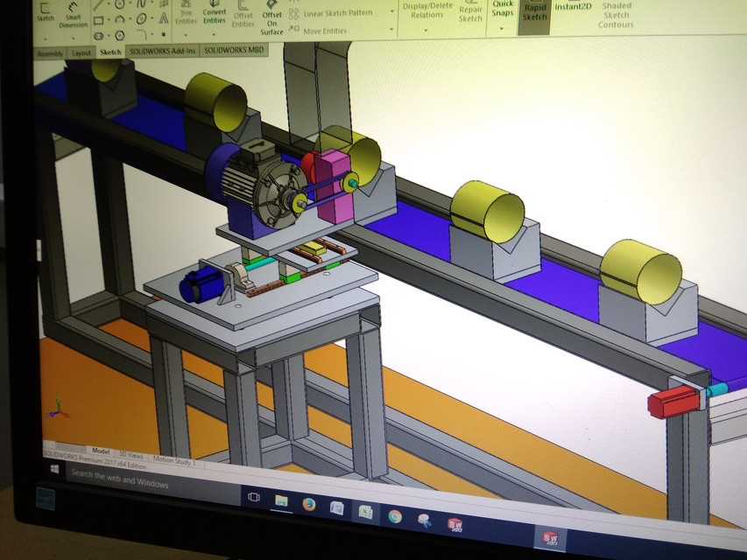This screenshot has height=560, width=747.
Task: Pick the corner rectangle sketch tool
Action: pos(99,20)
